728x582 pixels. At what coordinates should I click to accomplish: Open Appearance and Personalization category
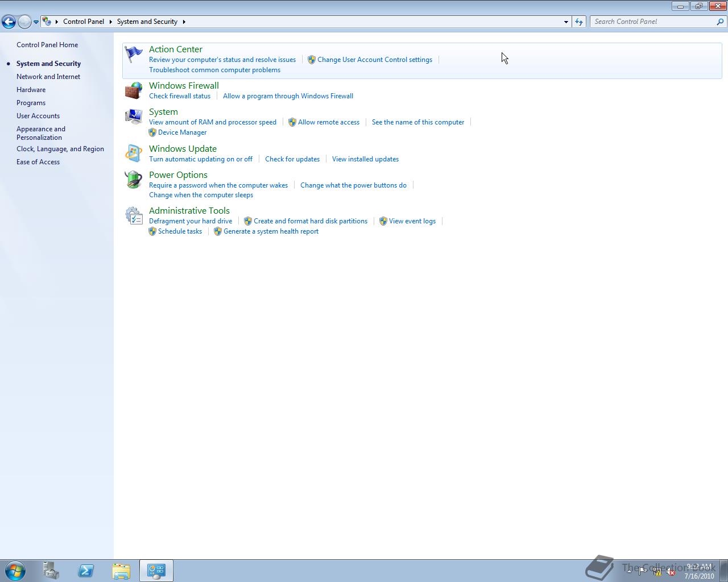click(41, 133)
